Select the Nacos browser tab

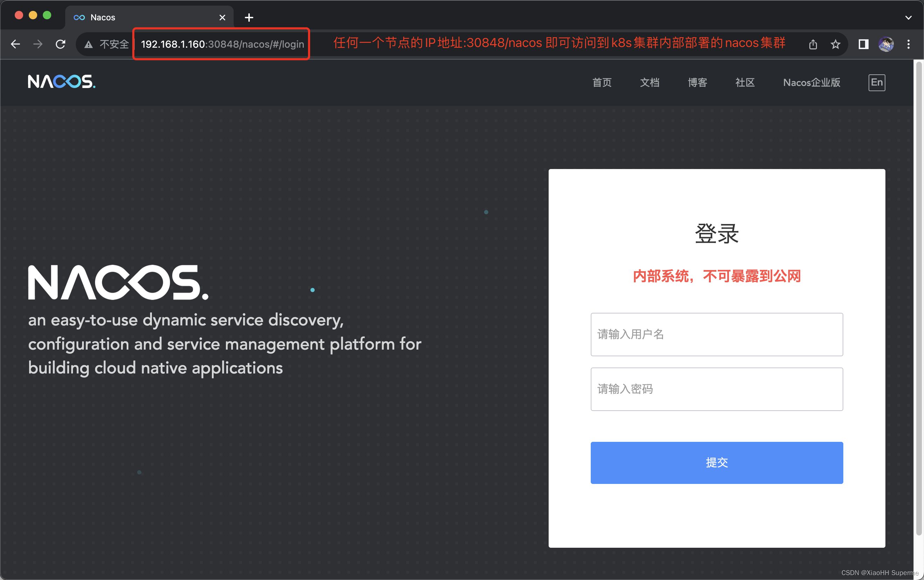(x=146, y=18)
